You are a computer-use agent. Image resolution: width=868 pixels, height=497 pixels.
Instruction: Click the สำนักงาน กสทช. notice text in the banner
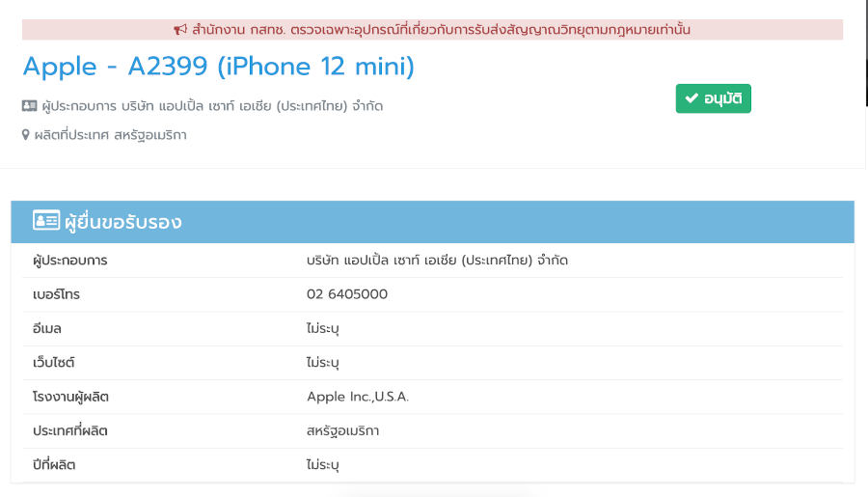coord(441,30)
